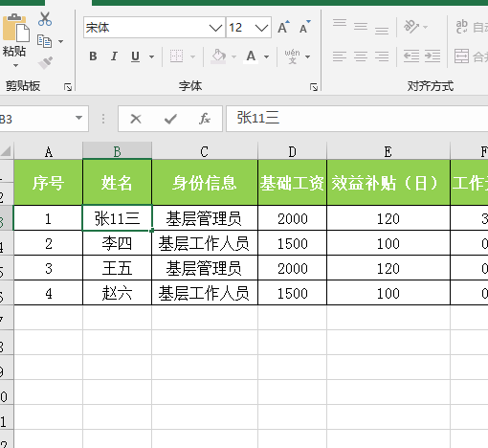Image resolution: width=488 pixels, height=448 pixels.
Task: Confirm entry with checkmark icon
Action: [x=170, y=119]
